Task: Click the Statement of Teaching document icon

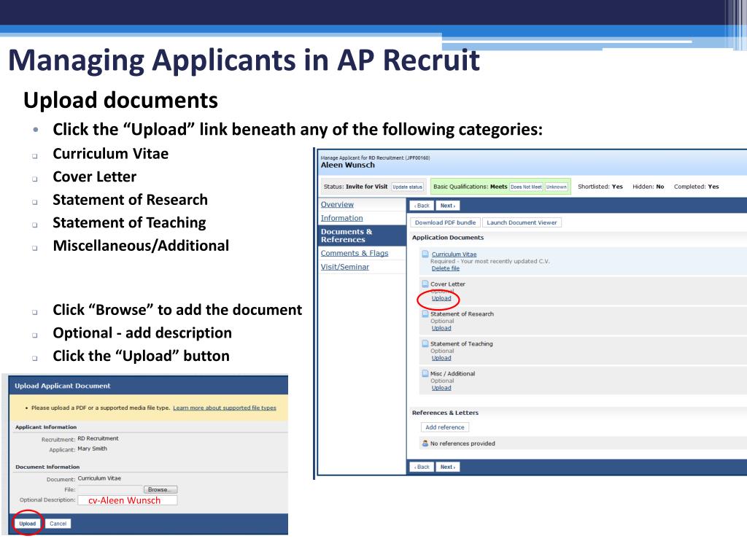Action: (x=425, y=343)
